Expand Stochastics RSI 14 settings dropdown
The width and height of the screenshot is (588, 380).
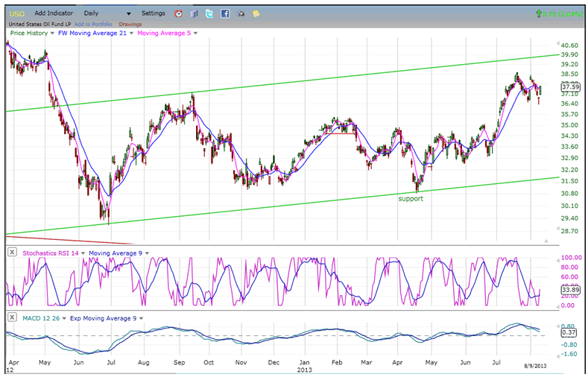(x=83, y=253)
